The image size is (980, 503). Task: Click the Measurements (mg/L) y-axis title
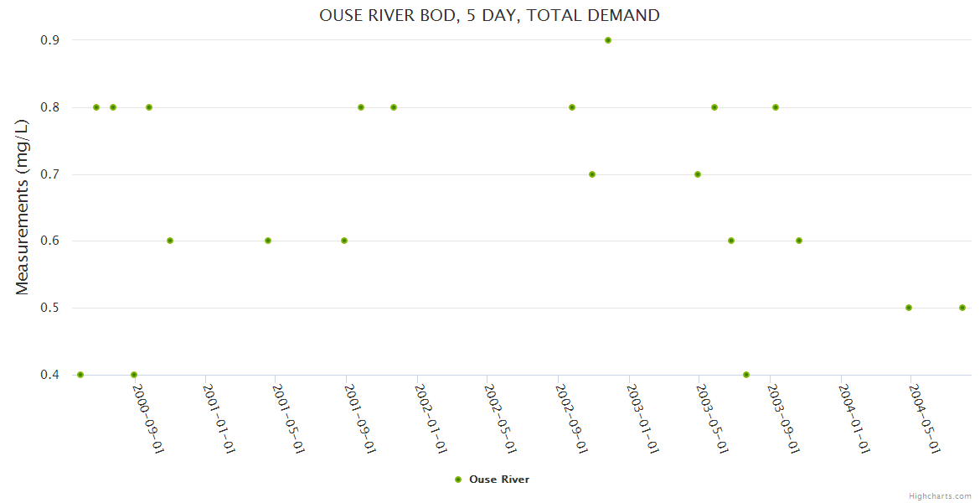coord(23,207)
